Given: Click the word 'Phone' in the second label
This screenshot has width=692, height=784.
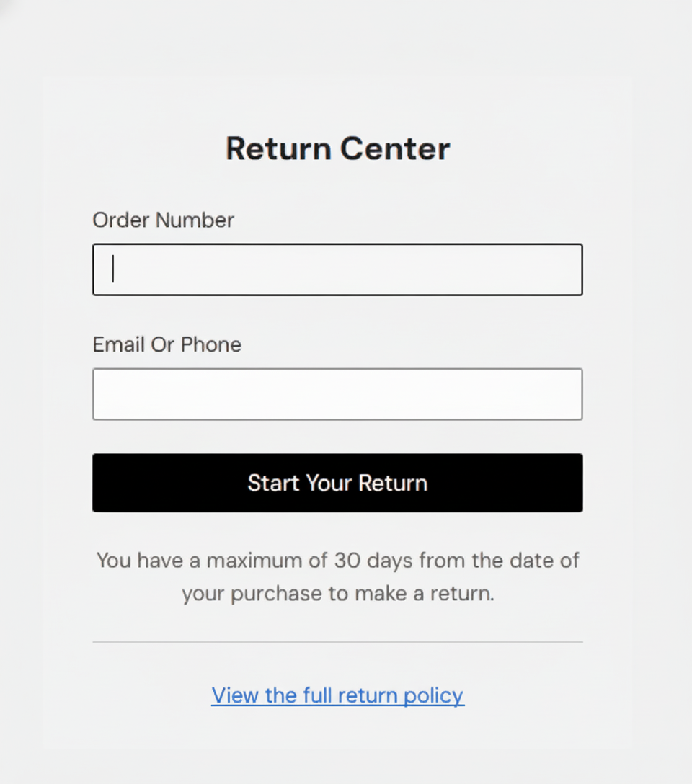Looking at the screenshot, I should click(x=211, y=344).
